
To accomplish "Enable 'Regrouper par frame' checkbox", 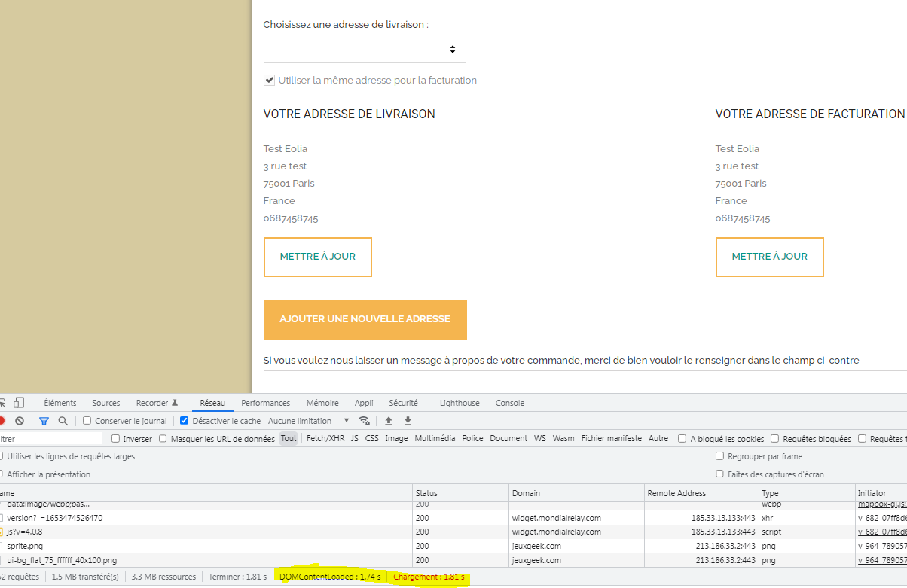I will point(720,456).
